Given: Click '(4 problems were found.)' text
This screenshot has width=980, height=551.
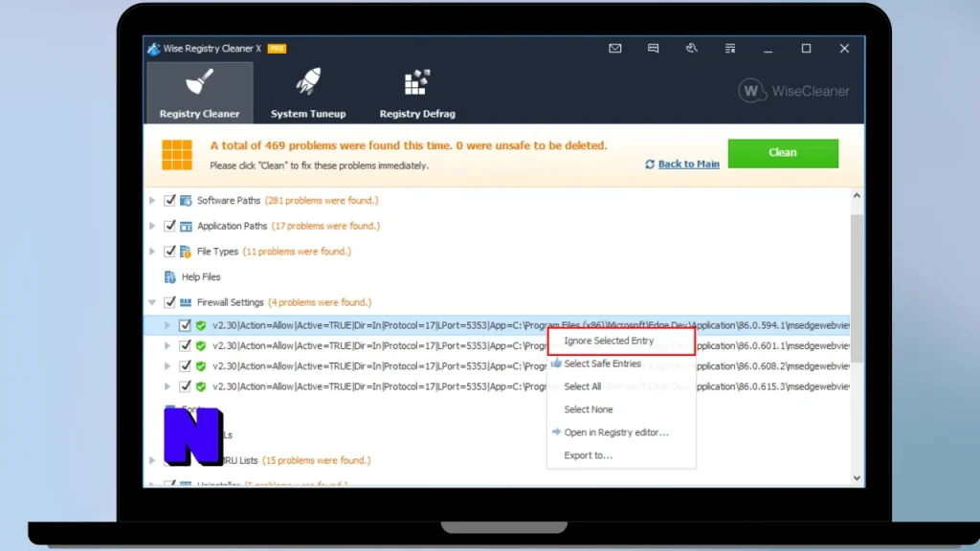Looking at the screenshot, I should tap(320, 302).
